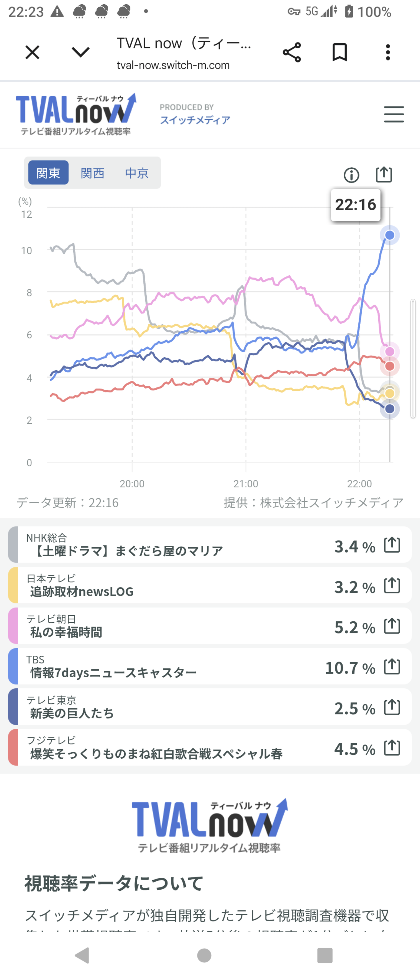Close the browser custom tab
Image resolution: width=420 pixels, height=980 pixels.
(32, 52)
